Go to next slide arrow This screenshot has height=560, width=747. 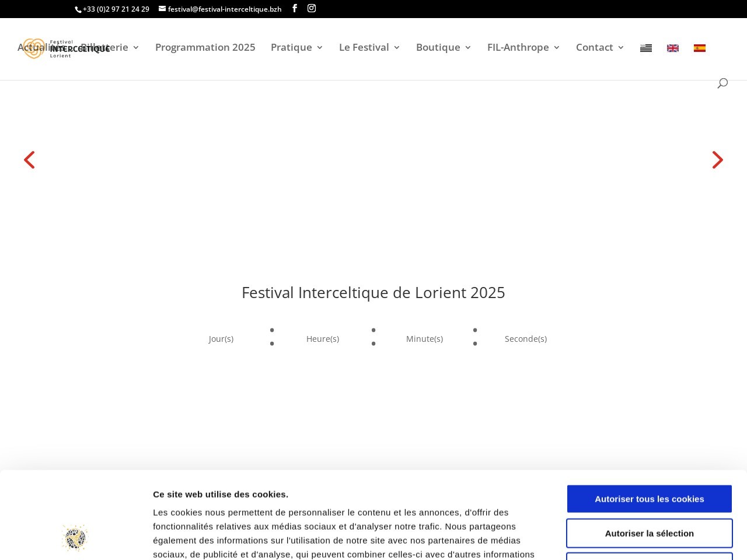718,160
